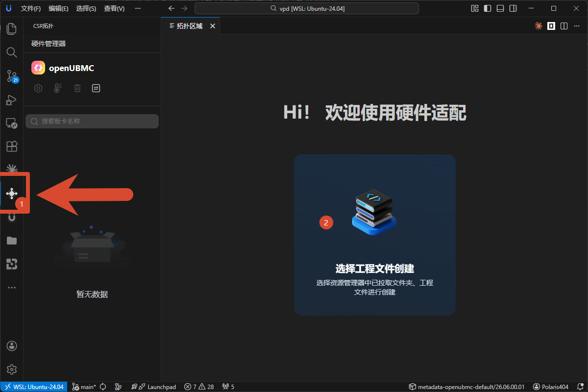Image resolution: width=588 pixels, height=392 pixels.
Task: Open the Accounts menu icon
Action: [12, 345]
